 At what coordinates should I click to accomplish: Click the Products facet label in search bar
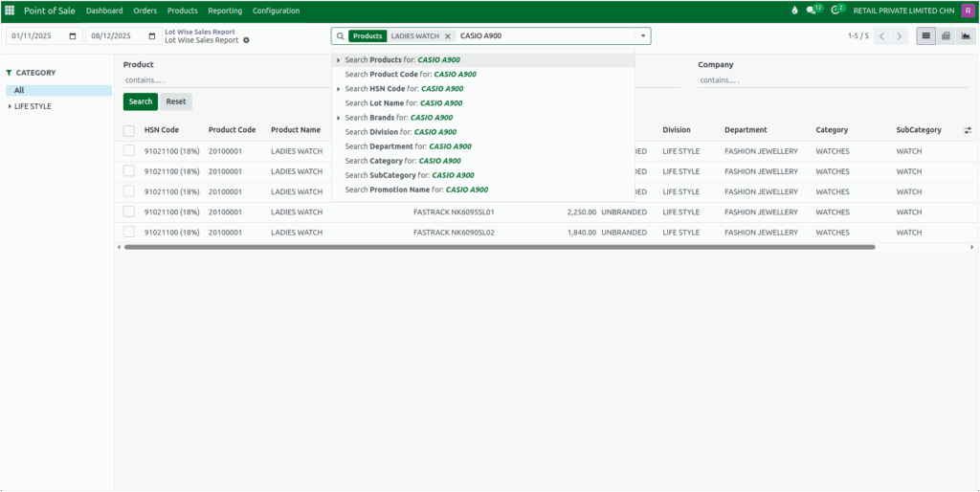click(x=367, y=36)
